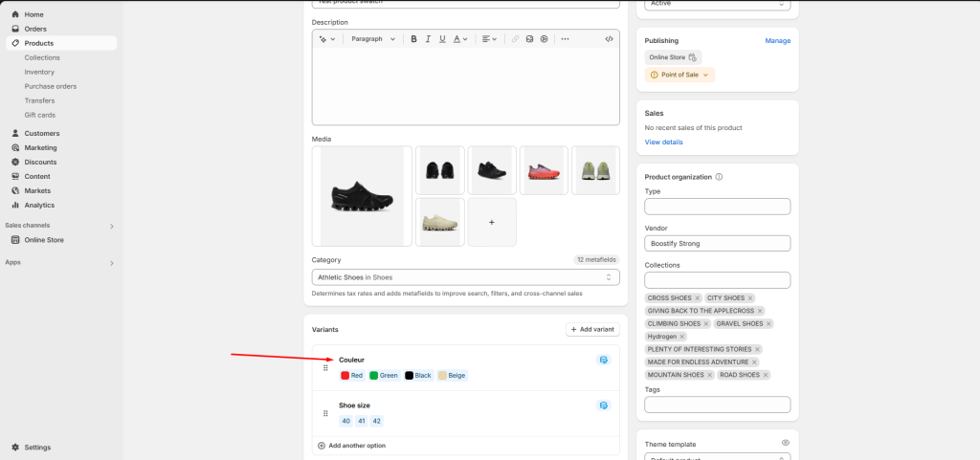This screenshot has width=980, height=460.
Task: Open the text color picker
Action: [x=460, y=38]
